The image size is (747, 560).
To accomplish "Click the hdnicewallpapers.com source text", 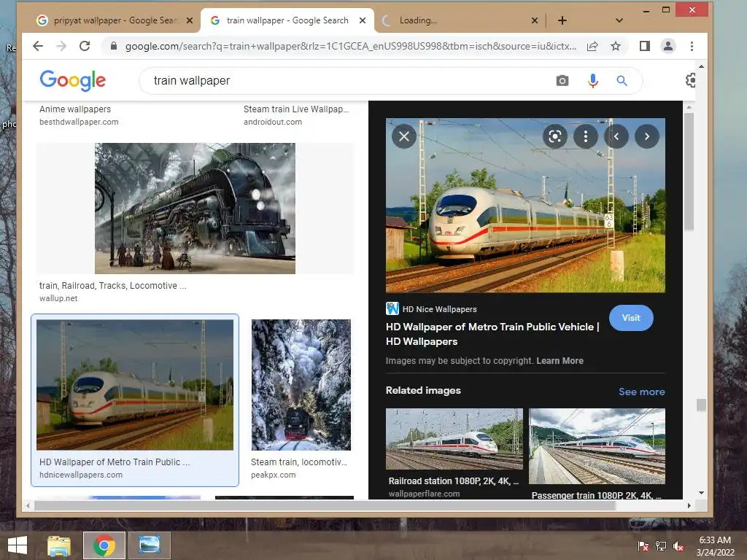I will [81, 475].
